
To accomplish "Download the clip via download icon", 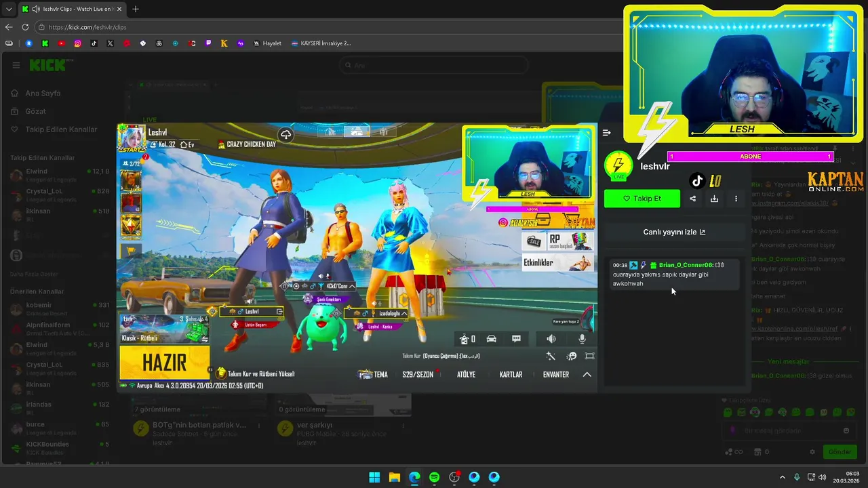I will coord(714,199).
